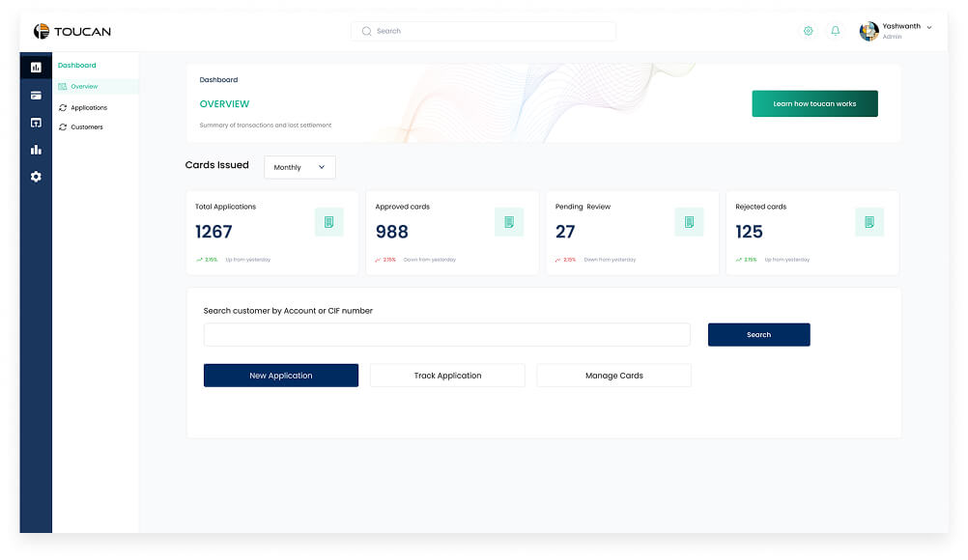Click the Track Application button

click(447, 376)
